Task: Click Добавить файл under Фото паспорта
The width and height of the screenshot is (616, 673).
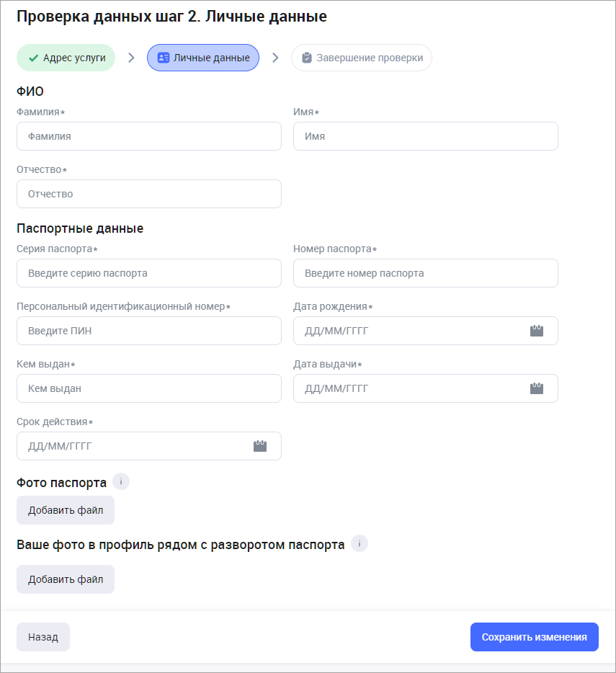Action: click(66, 510)
